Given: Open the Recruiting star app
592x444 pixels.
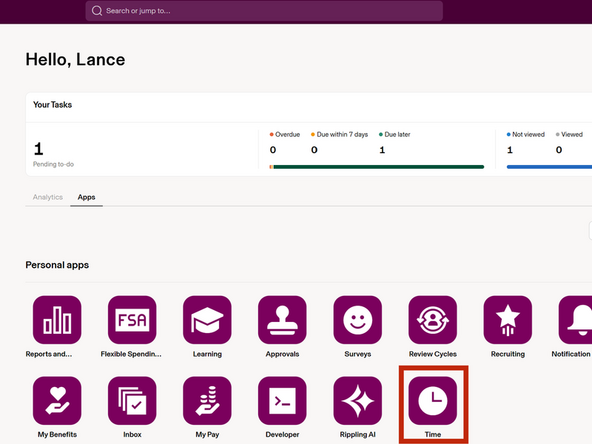Looking at the screenshot, I should click(x=508, y=320).
